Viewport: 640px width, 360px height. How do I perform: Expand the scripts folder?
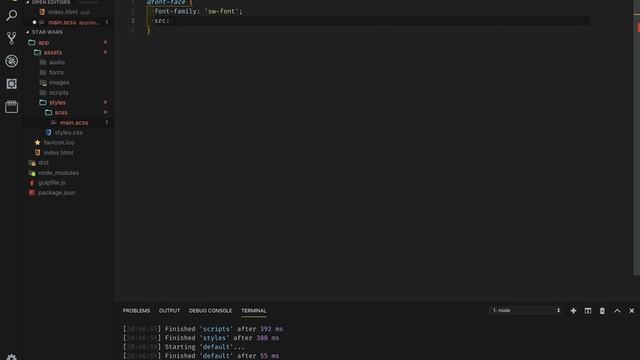(59, 93)
